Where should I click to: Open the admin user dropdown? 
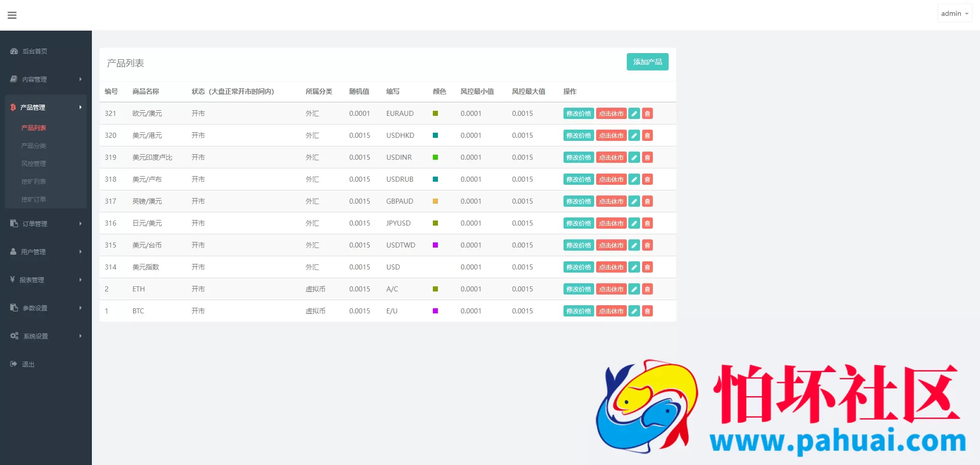954,14
